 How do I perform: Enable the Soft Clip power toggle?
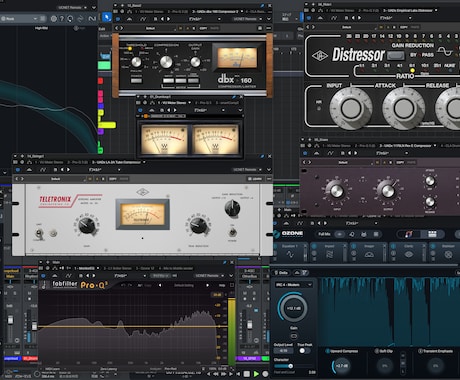coord(377,351)
